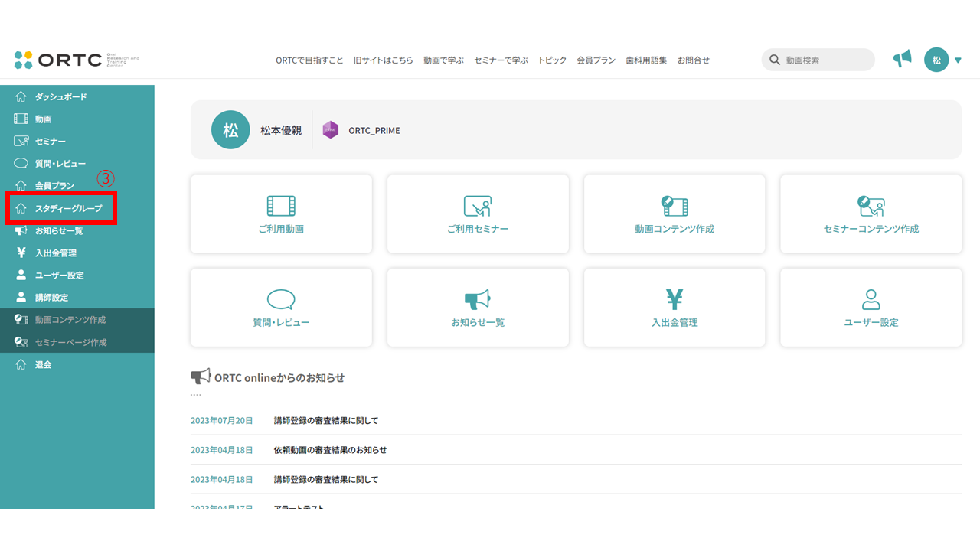Click the お知らせ一覧 megaphone card

tap(478, 307)
